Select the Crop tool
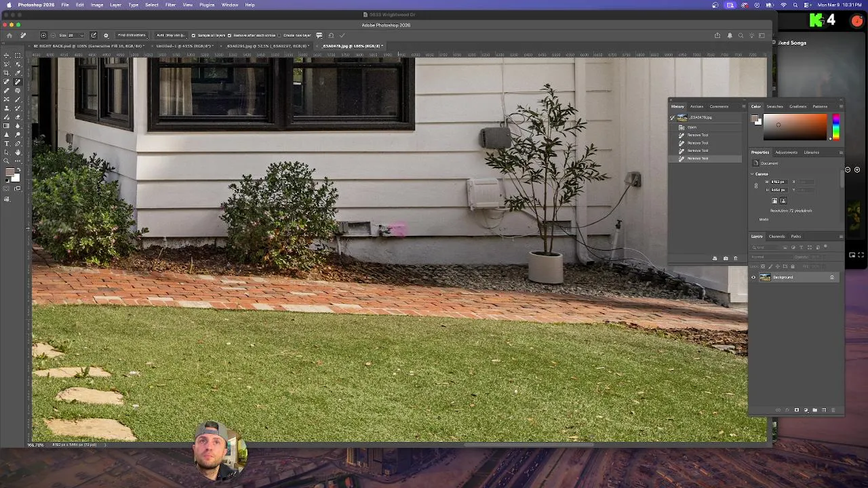 [x=7, y=73]
